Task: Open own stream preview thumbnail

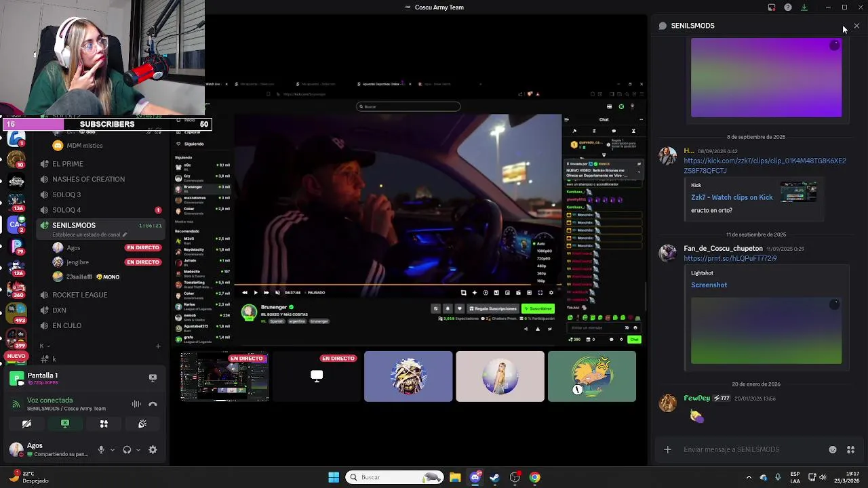Action: coord(224,377)
